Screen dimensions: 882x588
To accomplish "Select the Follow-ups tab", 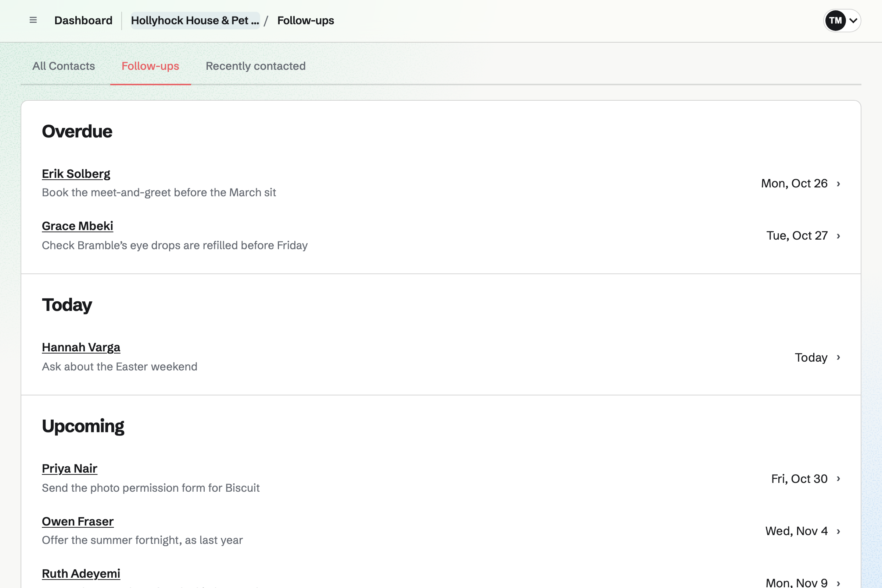I will (150, 66).
